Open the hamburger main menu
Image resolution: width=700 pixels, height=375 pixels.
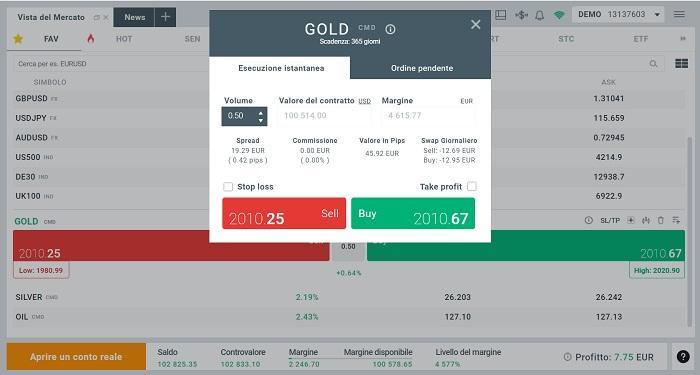679,14
